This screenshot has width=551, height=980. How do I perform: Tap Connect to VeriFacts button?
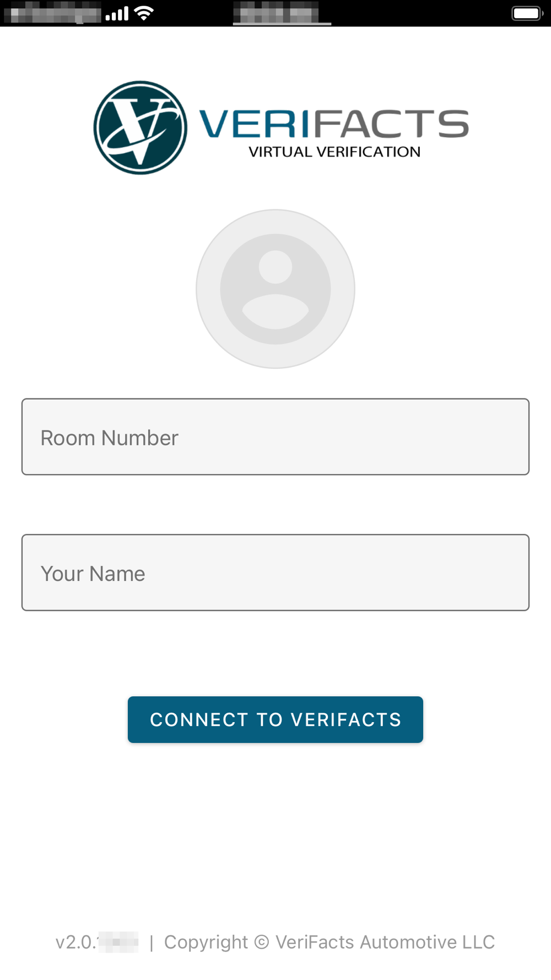pos(275,719)
